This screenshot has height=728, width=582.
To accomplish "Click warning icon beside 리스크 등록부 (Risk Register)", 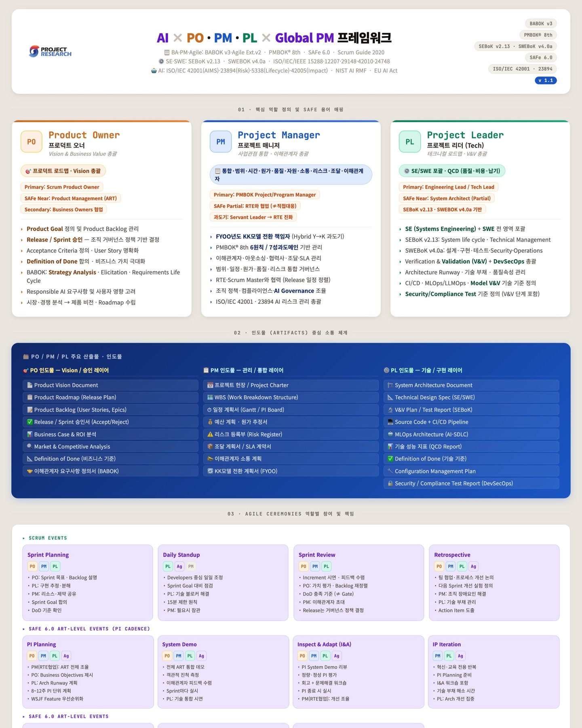I will click(x=210, y=434).
